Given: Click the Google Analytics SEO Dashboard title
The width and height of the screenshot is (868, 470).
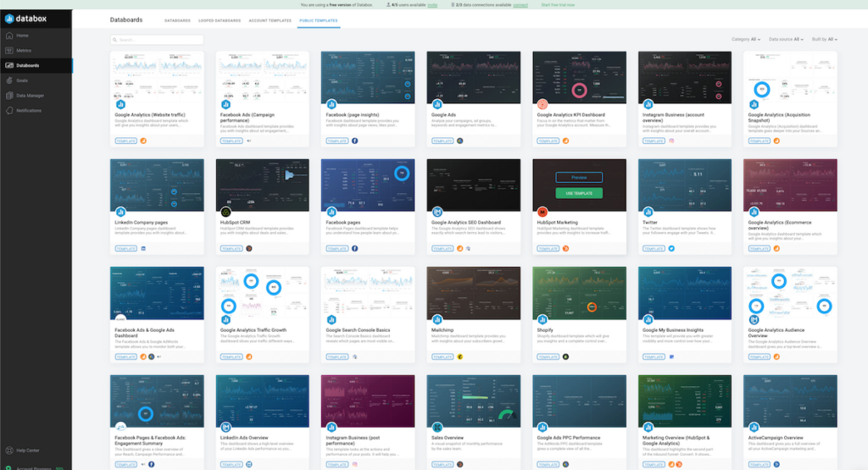Looking at the screenshot, I should coord(466,222).
